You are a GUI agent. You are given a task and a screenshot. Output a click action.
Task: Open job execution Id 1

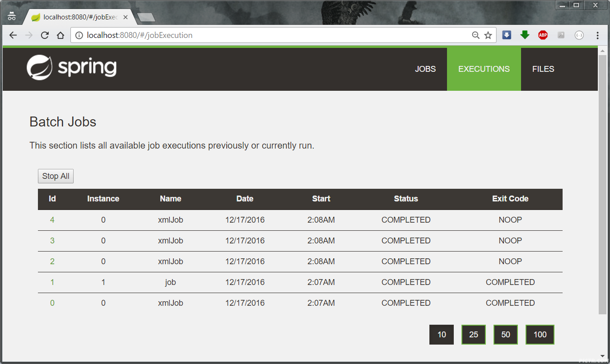tap(52, 282)
